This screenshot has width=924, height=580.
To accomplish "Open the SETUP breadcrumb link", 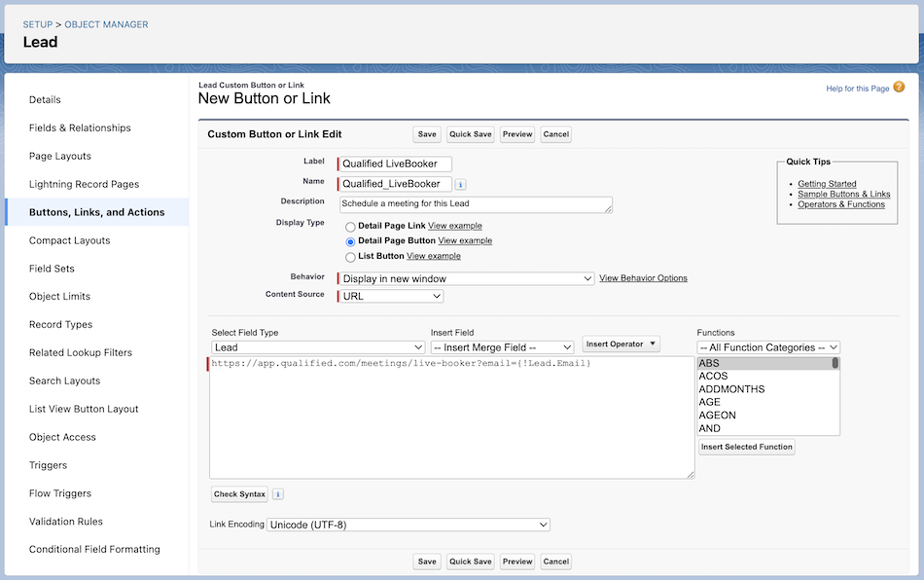I will [x=38, y=24].
